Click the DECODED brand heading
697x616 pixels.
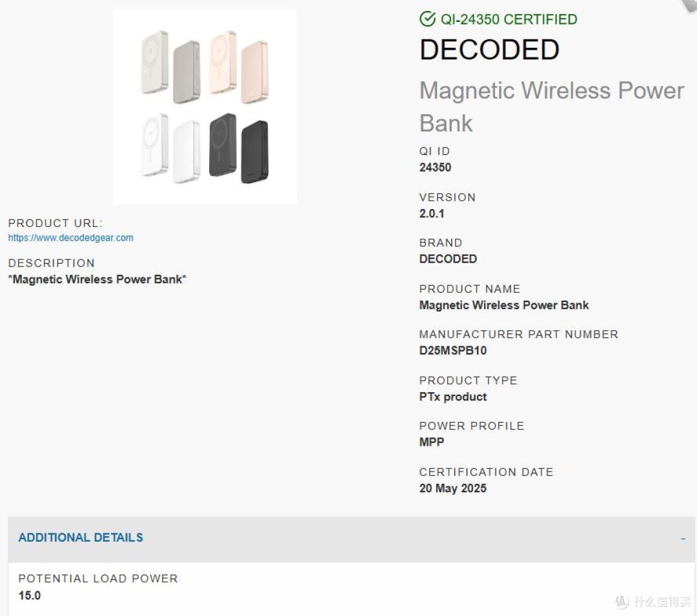tap(489, 49)
